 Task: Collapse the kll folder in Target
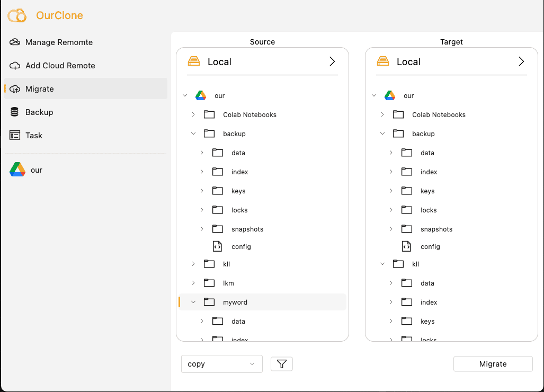tap(382, 264)
